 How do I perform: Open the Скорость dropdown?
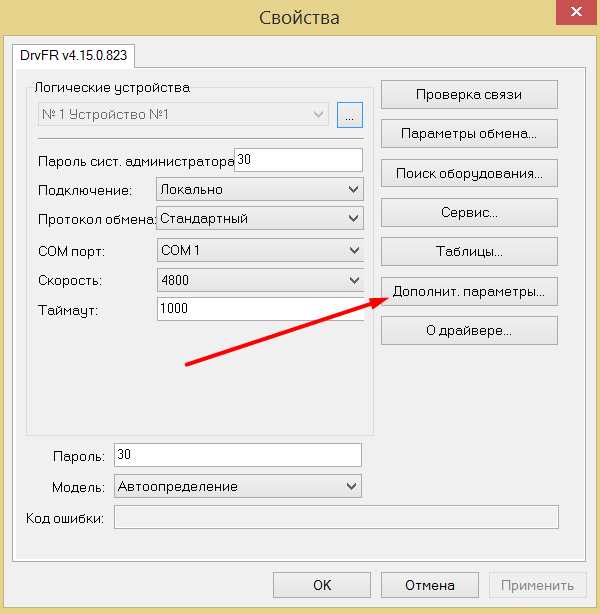click(x=260, y=280)
